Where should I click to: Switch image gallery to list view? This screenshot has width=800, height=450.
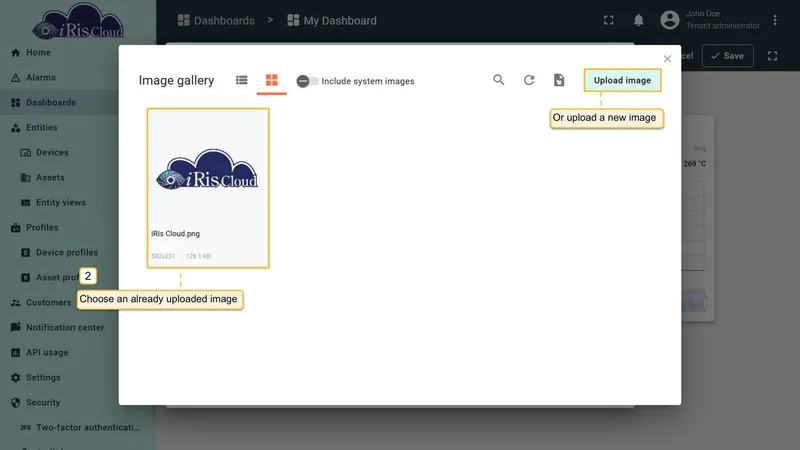tap(241, 80)
